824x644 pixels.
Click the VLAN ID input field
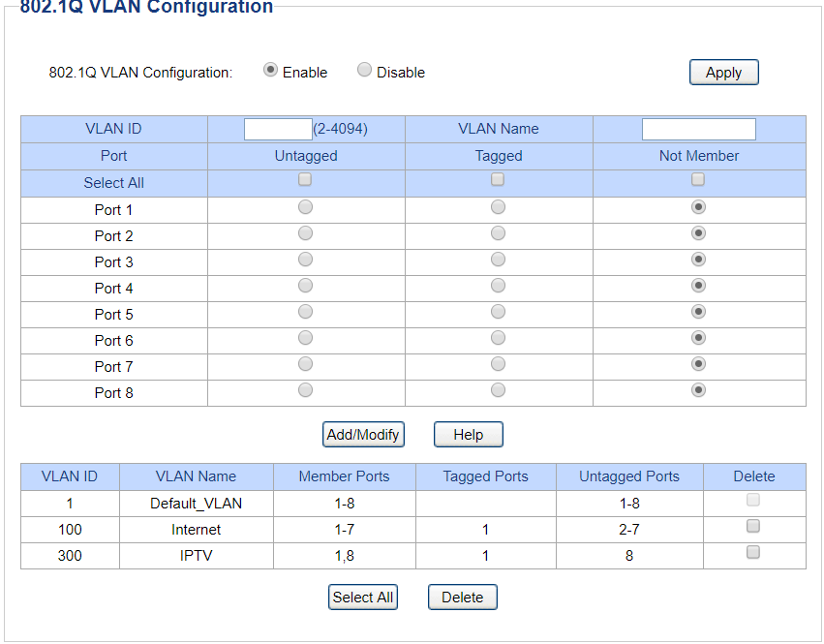point(278,129)
